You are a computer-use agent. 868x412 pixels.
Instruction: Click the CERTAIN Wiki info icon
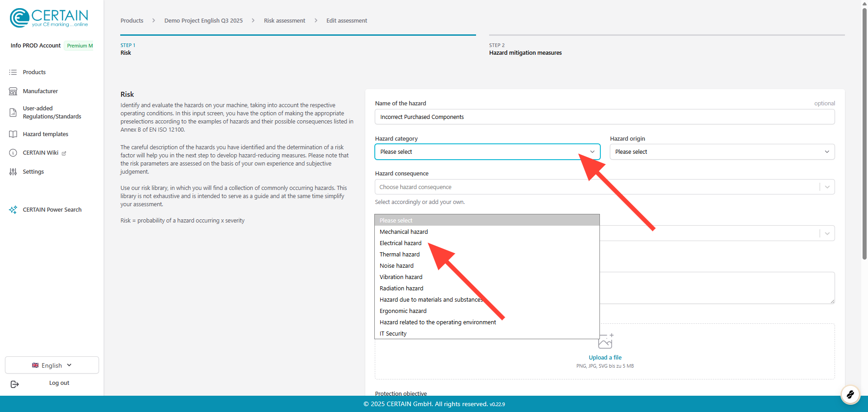click(13, 153)
